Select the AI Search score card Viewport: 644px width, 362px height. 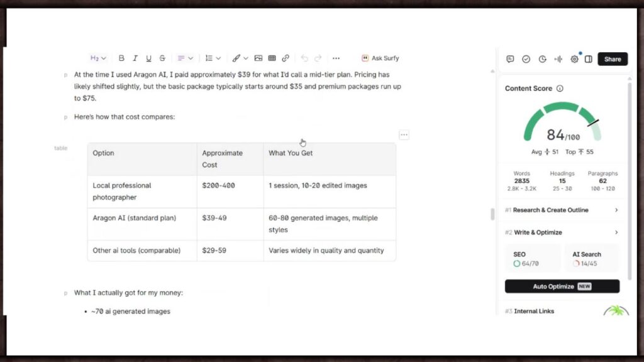click(x=591, y=258)
